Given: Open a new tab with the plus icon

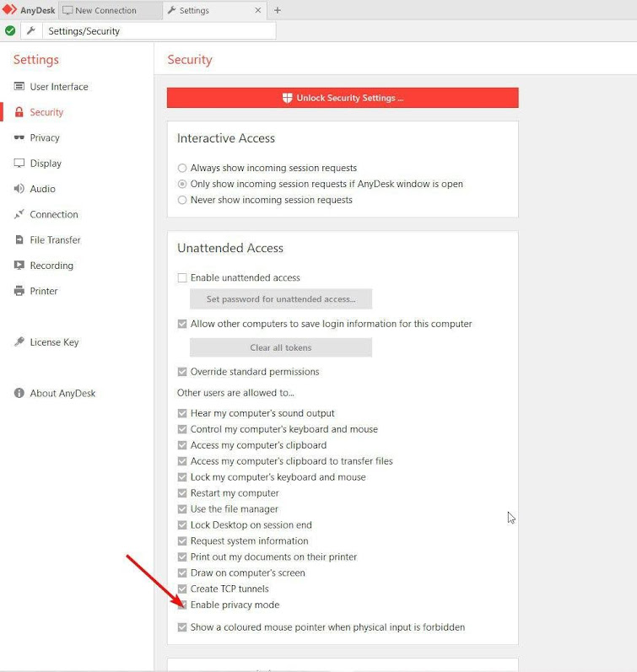Looking at the screenshot, I should pyautogui.click(x=278, y=10).
